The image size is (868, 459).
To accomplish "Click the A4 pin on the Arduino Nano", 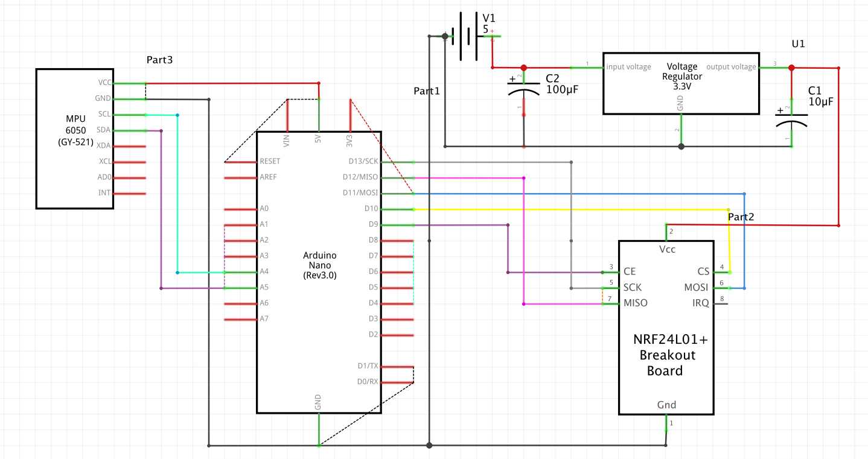I will [x=240, y=272].
